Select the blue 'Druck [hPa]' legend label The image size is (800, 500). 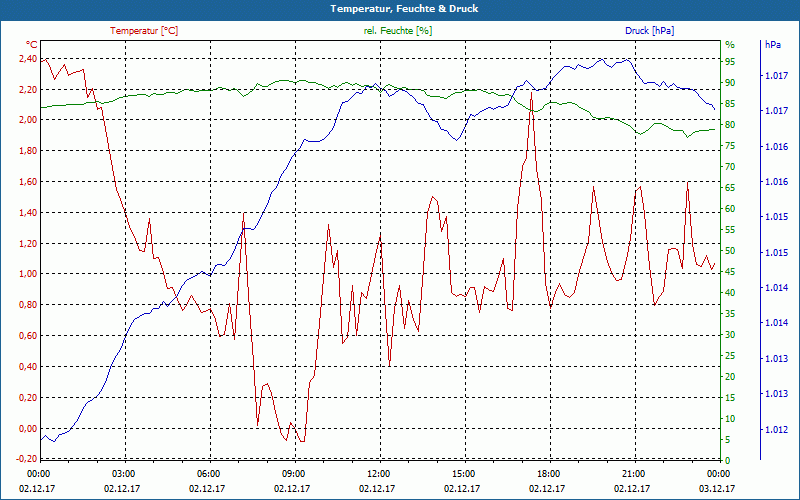pyautogui.click(x=649, y=31)
